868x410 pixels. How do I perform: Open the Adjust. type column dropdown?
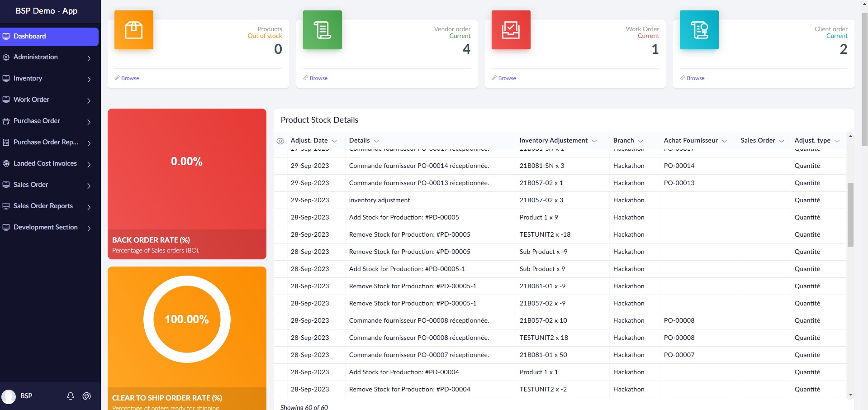[x=837, y=141]
